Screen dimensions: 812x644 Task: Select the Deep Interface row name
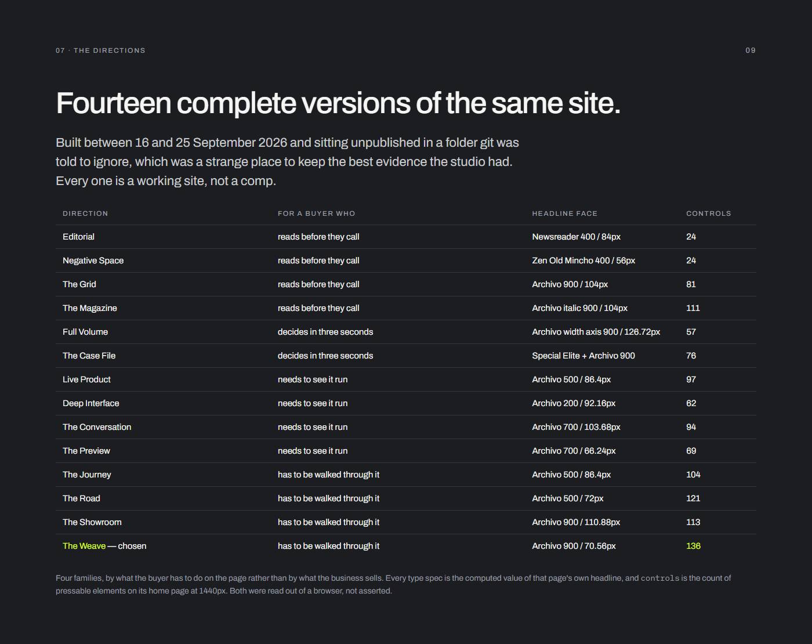point(91,403)
